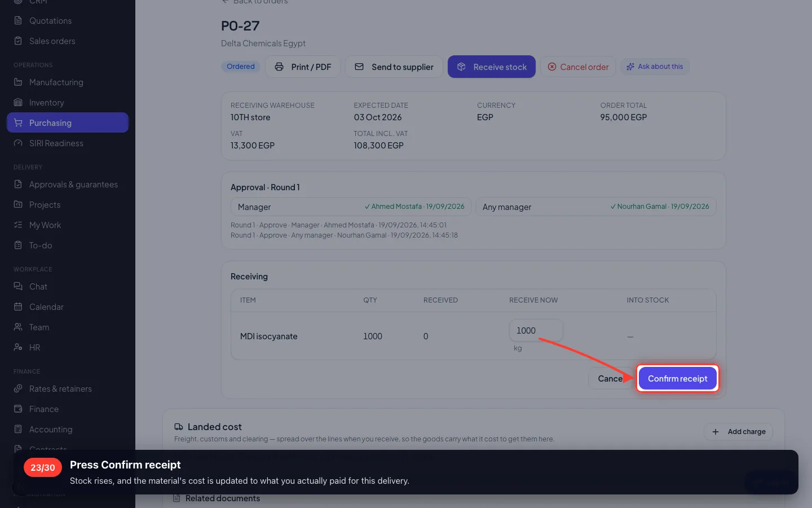Click Cancel order button
812x508 pixels.
tap(579, 67)
